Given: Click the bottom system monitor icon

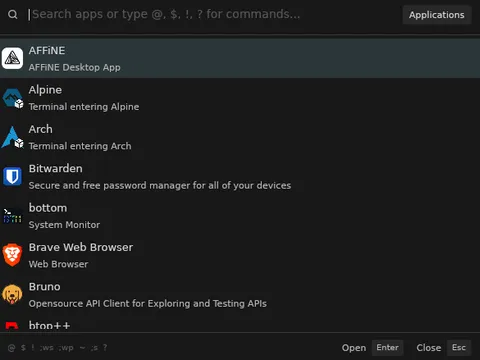Looking at the screenshot, I should click(x=12, y=216).
